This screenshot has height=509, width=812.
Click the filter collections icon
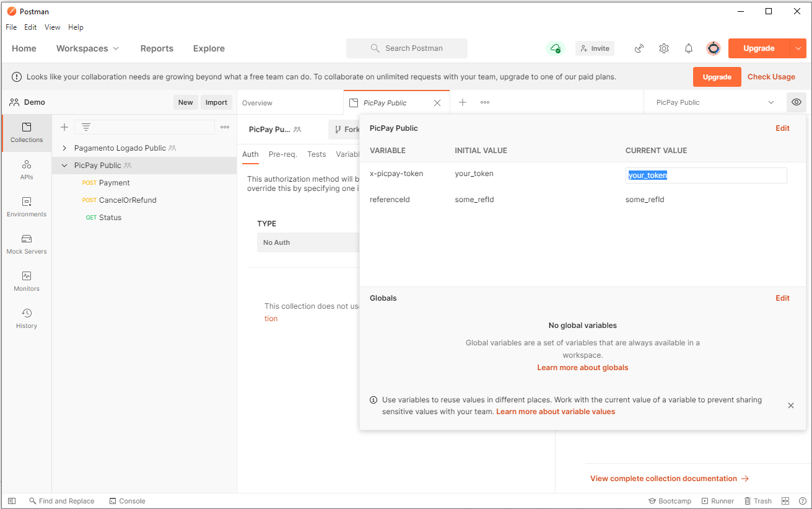coord(86,127)
